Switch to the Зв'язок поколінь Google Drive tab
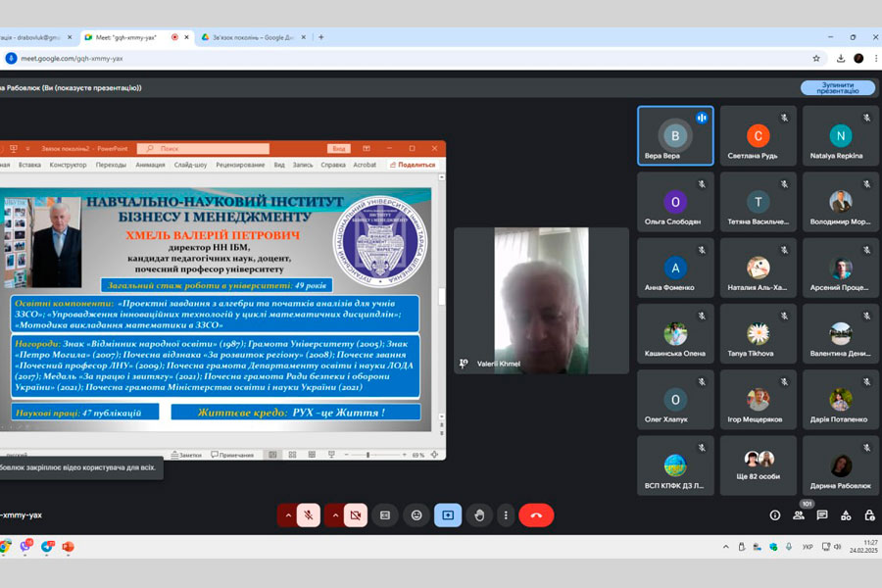882x588 pixels. tap(253, 37)
